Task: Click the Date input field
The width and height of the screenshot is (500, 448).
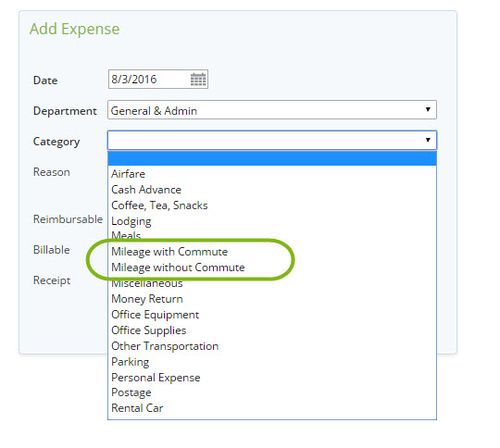Action: coord(158,80)
